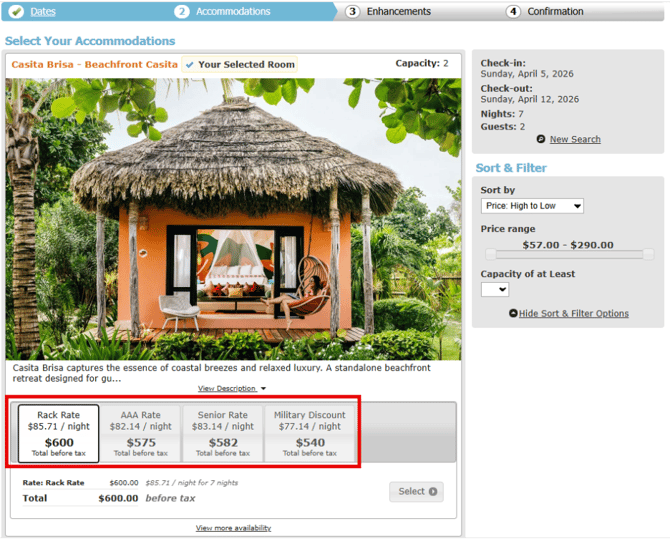This screenshot has width=670, height=539.
Task: Go back to the Dates step
Action: tap(43, 12)
